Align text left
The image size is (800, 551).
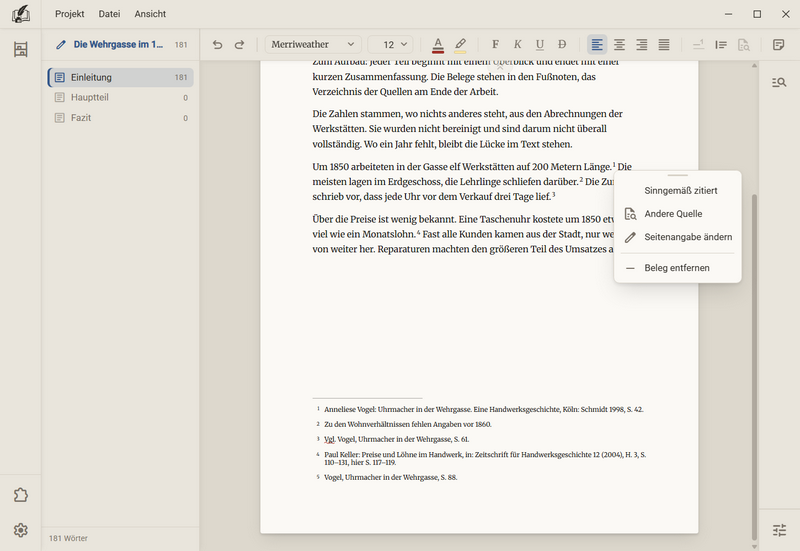(x=597, y=44)
